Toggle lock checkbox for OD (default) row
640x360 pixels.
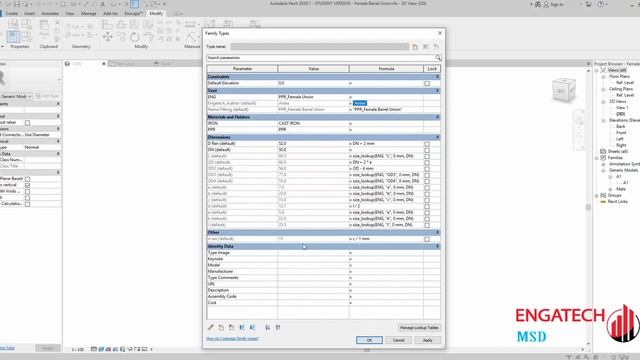pos(427,163)
